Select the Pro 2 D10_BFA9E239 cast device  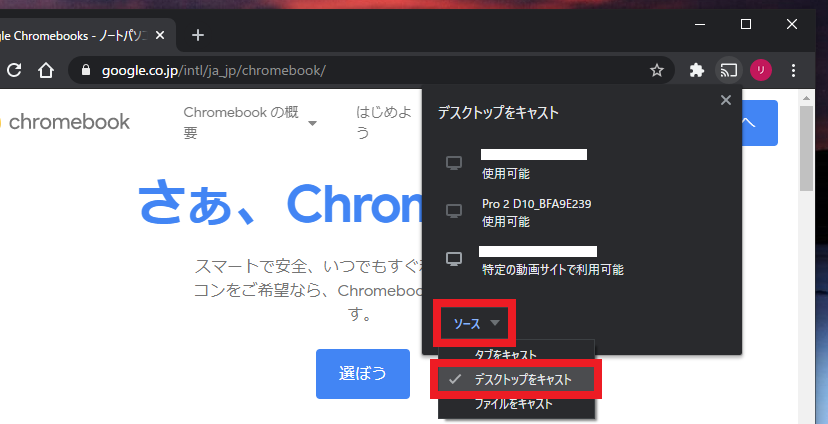536,211
